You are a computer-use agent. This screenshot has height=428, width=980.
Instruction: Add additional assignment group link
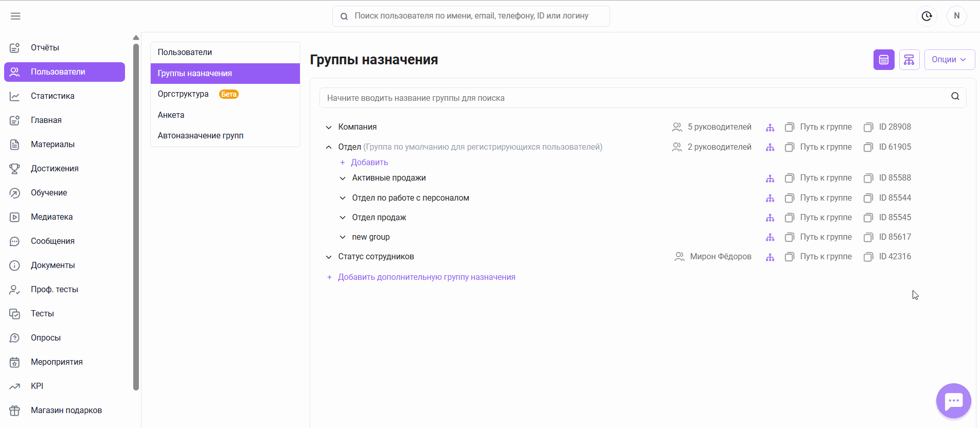(x=421, y=277)
